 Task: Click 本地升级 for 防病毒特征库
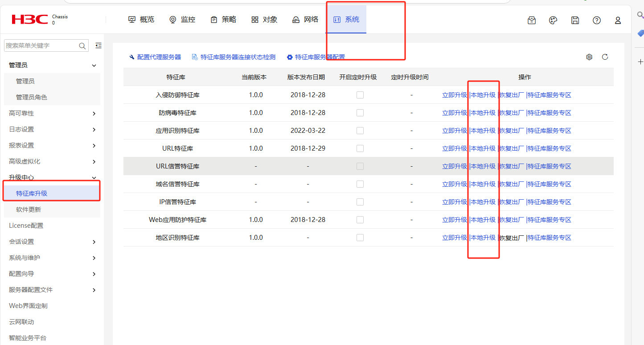(483, 113)
